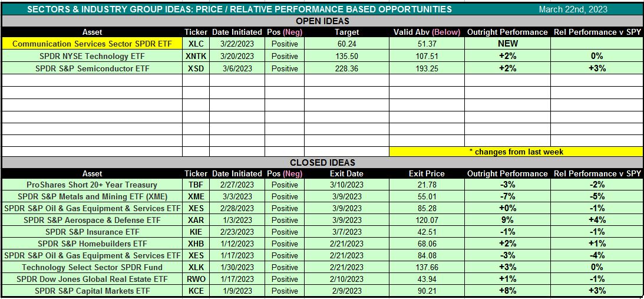Image resolution: width=644 pixels, height=299 pixels.
Task: Select the RWO exit date 2/10/2023
Action: tap(346, 279)
